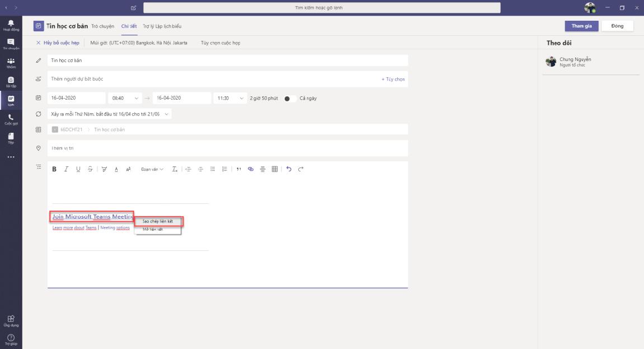
Task: Open Trò chuyện chat in the sidebar
Action: tap(11, 44)
